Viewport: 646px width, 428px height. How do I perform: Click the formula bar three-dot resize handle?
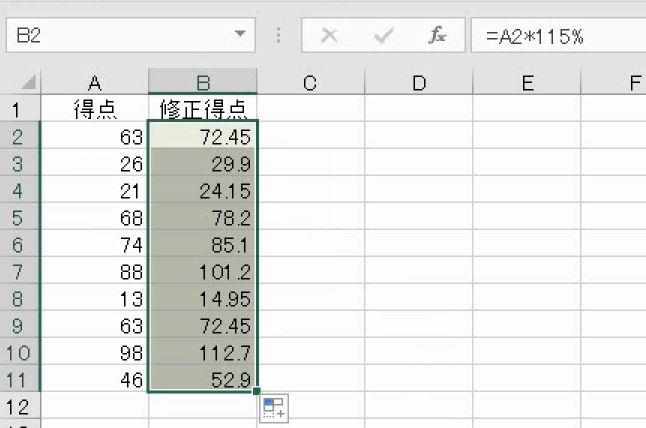[279, 35]
